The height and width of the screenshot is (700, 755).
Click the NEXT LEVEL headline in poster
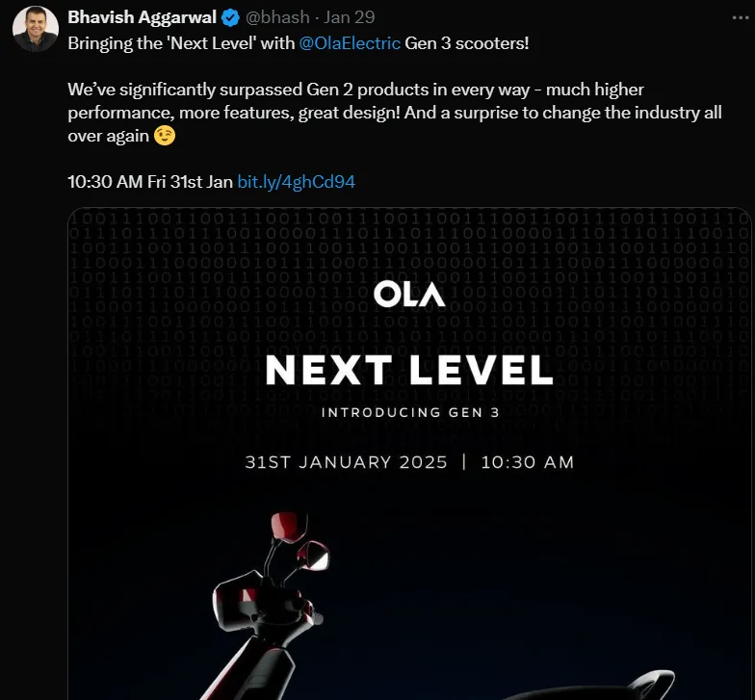coord(409,370)
